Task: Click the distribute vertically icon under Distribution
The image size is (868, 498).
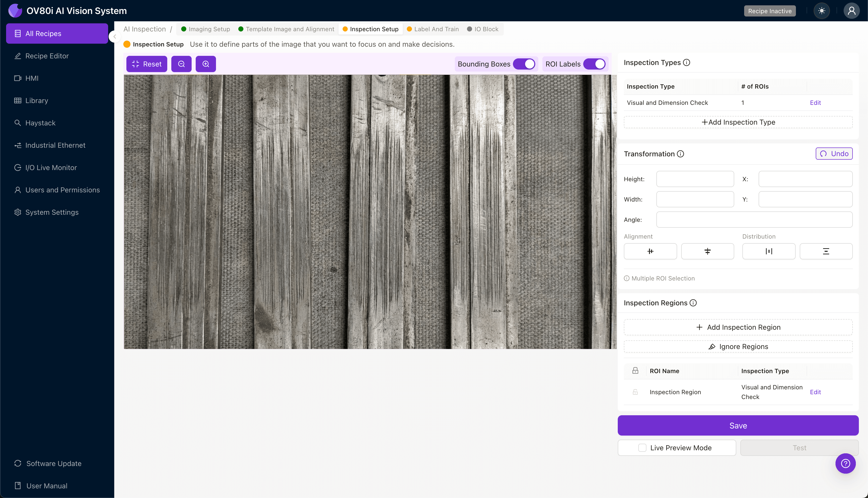Action: coord(826,251)
